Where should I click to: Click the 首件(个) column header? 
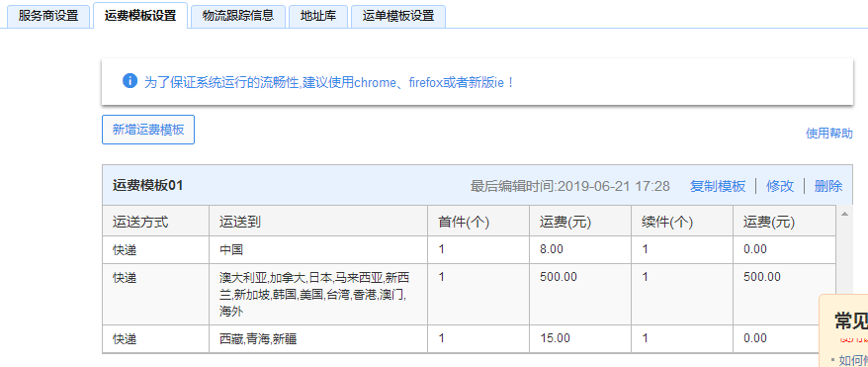pyautogui.click(x=478, y=222)
